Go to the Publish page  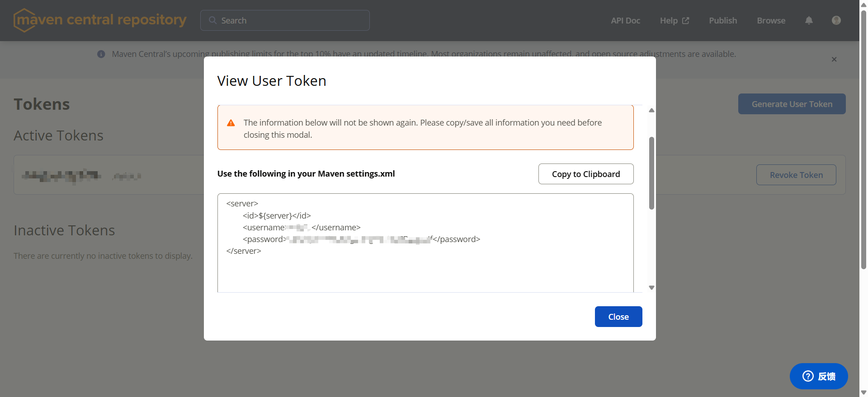723,20
